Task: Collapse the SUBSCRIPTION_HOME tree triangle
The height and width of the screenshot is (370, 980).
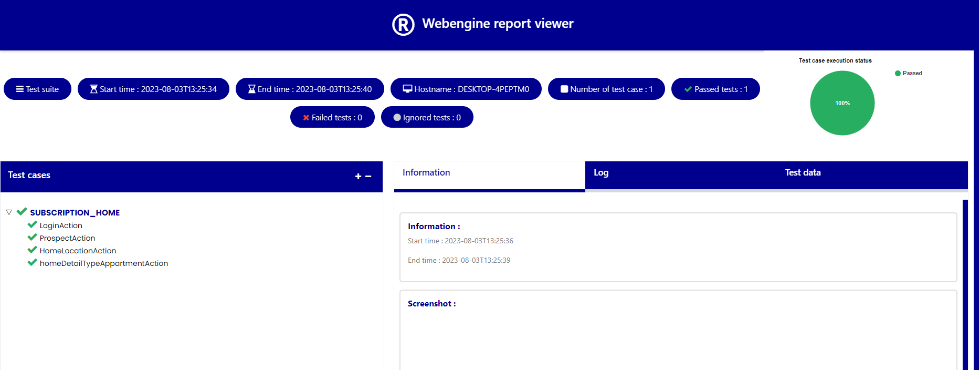Action: point(9,212)
